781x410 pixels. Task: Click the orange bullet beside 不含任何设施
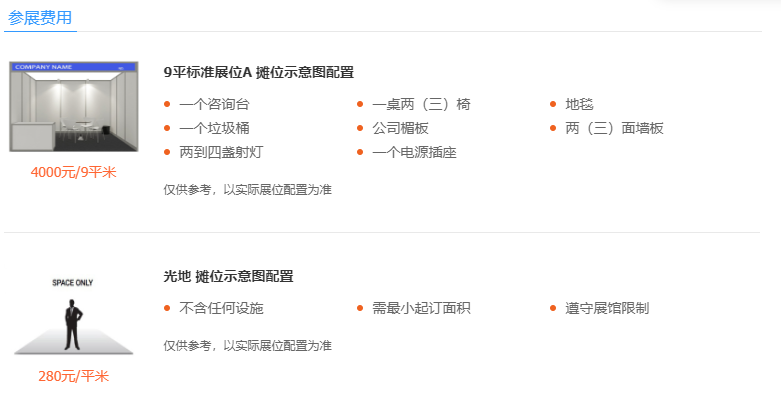[167, 308]
